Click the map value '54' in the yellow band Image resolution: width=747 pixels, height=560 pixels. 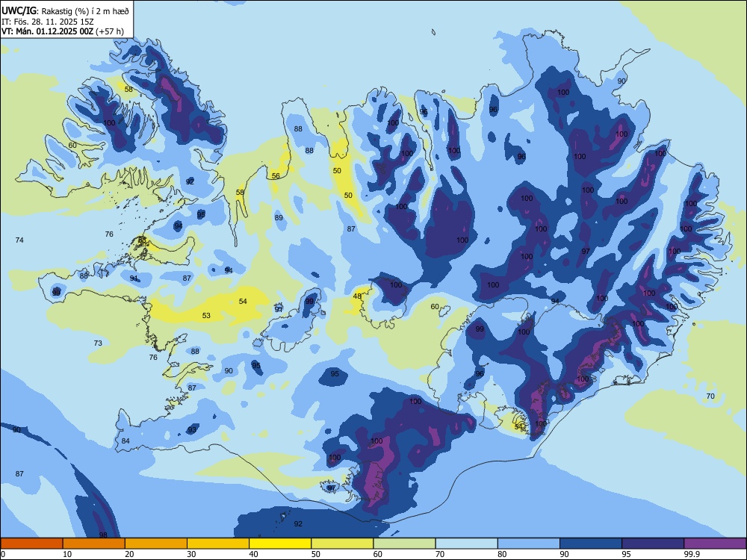[x=243, y=301]
